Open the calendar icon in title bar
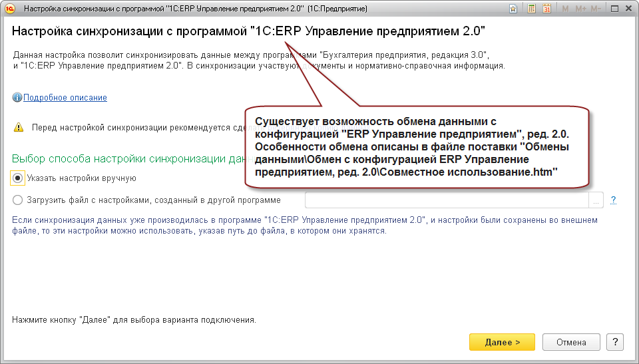This screenshot has height=364, width=639. tap(546, 9)
